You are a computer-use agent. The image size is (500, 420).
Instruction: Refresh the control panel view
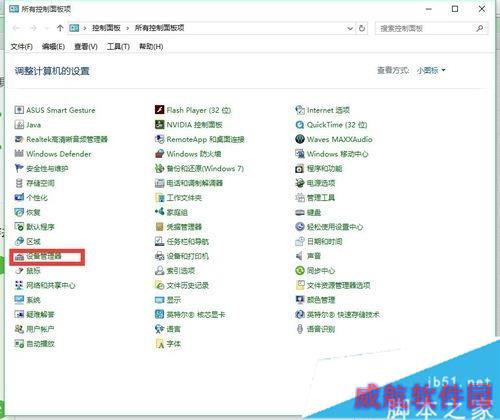362,28
